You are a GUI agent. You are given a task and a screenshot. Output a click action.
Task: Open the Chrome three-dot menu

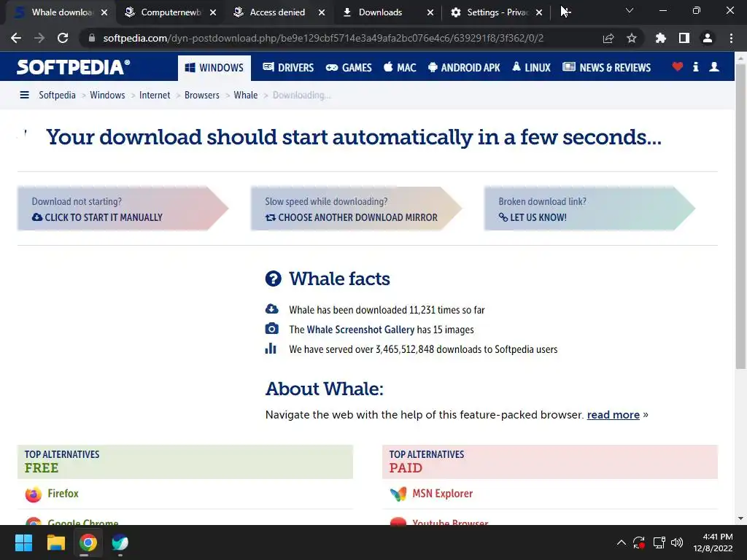(x=731, y=38)
